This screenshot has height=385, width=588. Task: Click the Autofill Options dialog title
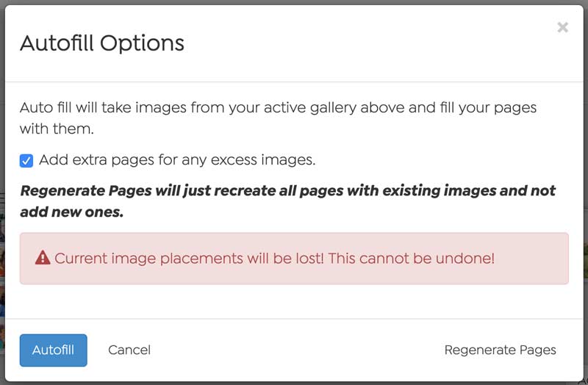point(102,43)
